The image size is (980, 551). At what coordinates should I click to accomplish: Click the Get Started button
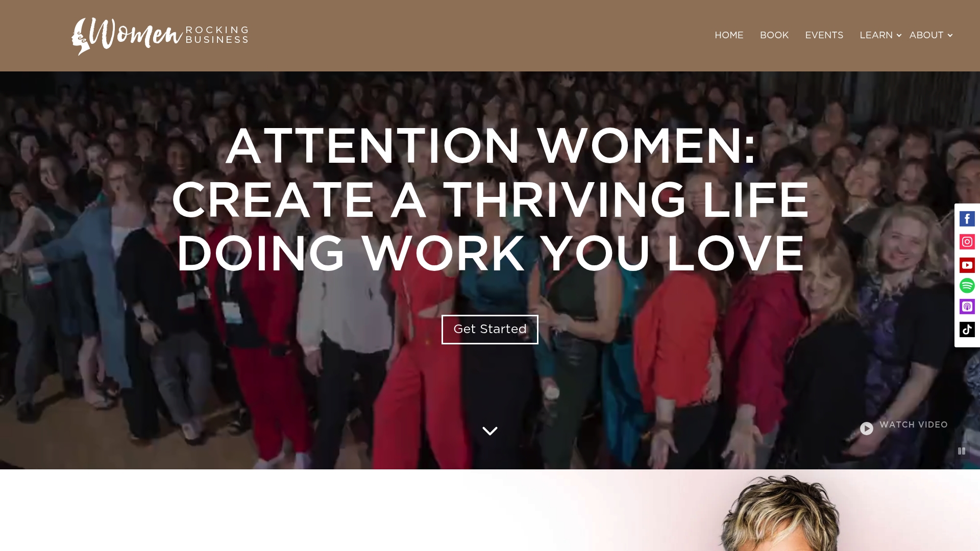[x=489, y=330]
